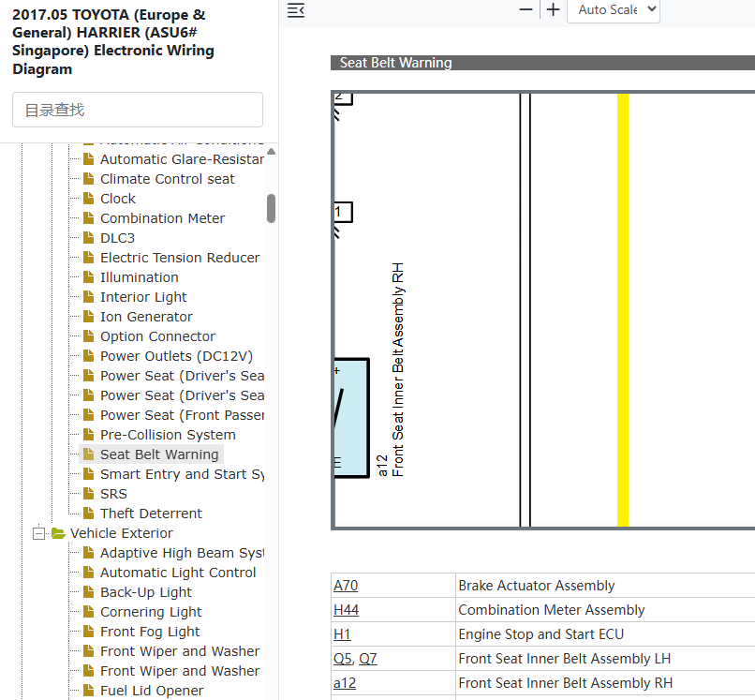Zoom in with the plus icon

tap(554, 9)
